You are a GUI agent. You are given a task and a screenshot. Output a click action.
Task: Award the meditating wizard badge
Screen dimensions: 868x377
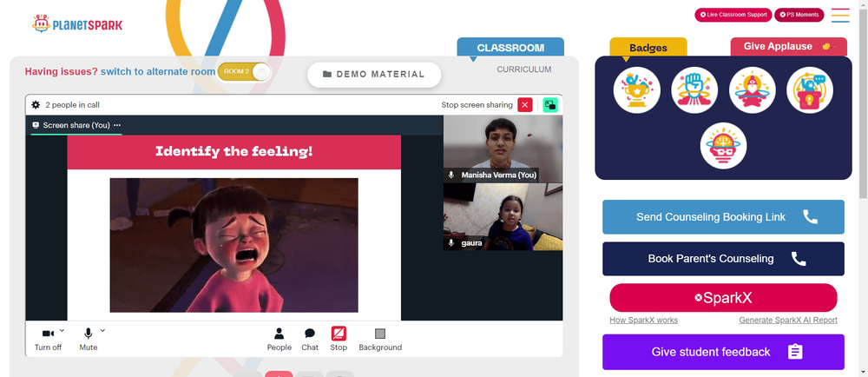click(x=752, y=90)
